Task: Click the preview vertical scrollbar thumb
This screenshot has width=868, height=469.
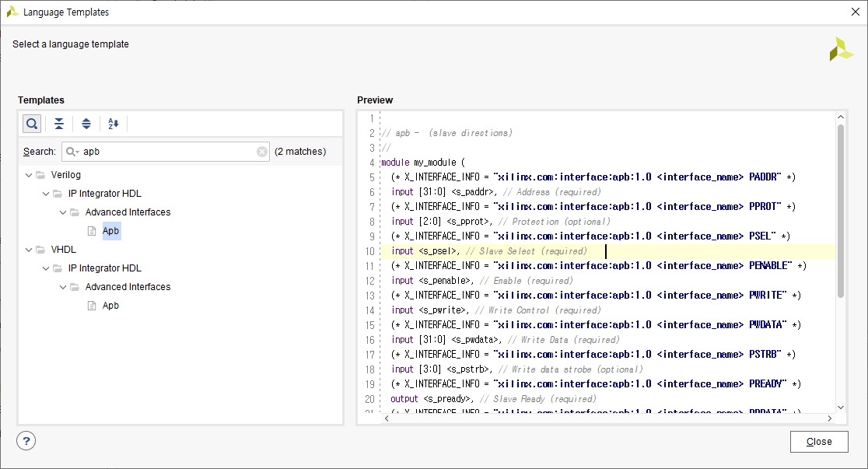Action: point(840,211)
